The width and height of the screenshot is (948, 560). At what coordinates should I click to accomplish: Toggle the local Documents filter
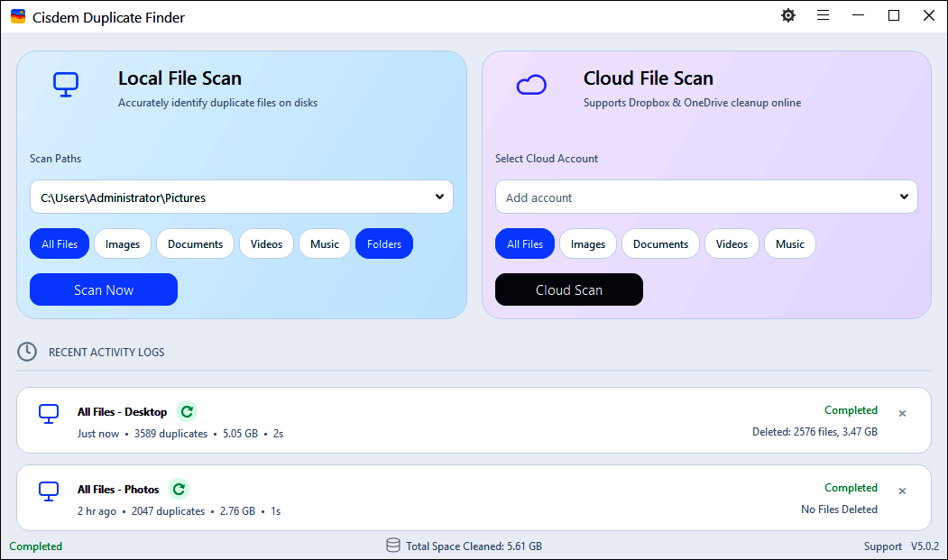196,243
